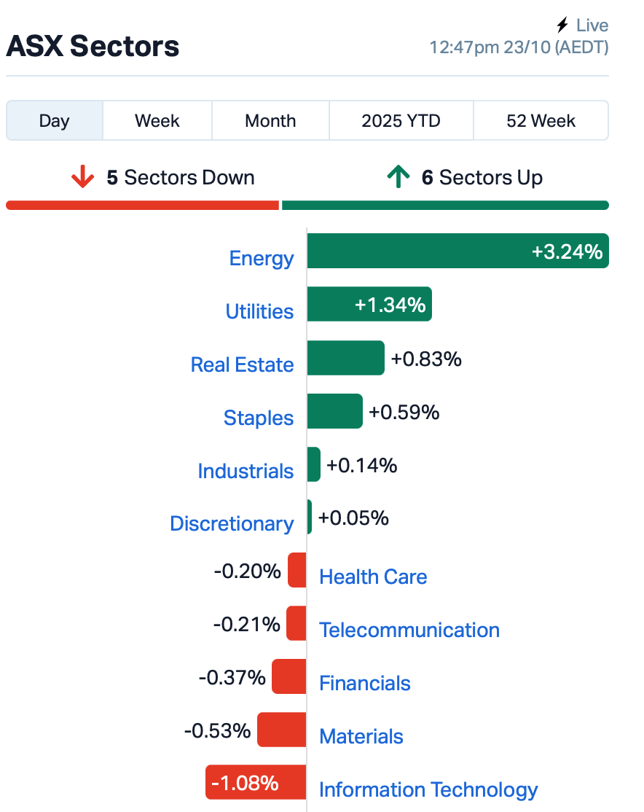Image resolution: width=644 pixels, height=812 pixels.
Task: Open the Information Technology sector link
Action: point(428,789)
